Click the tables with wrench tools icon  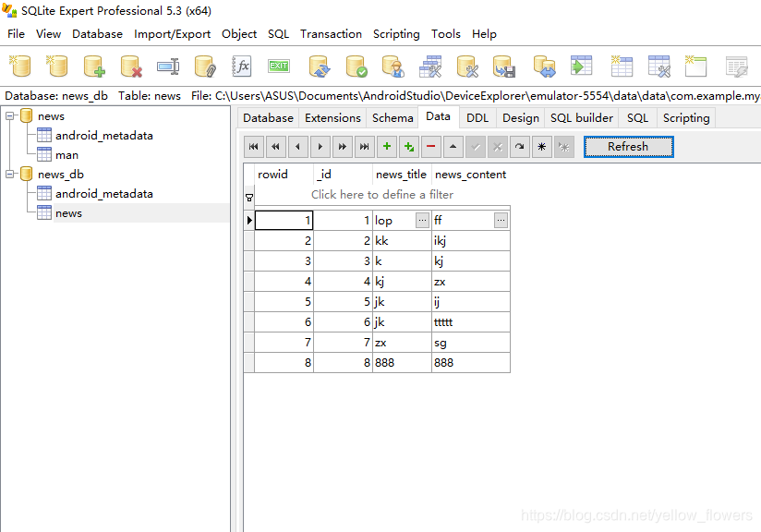(x=430, y=66)
